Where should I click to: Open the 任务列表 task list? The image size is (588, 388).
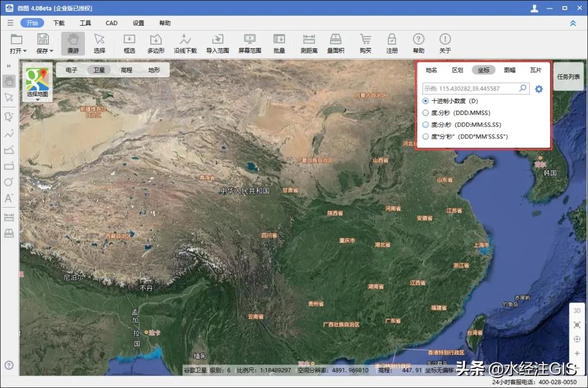(x=568, y=77)
